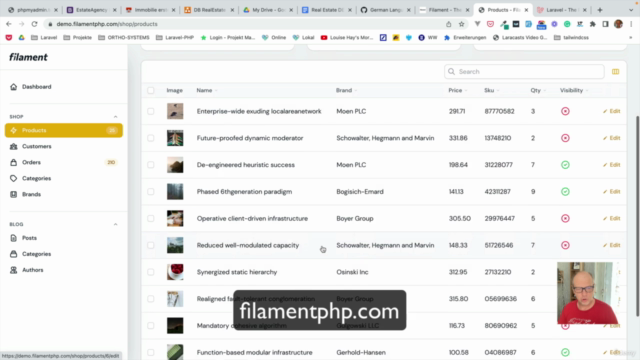
Task: Sort table by Price column
Action: [458, 90]
